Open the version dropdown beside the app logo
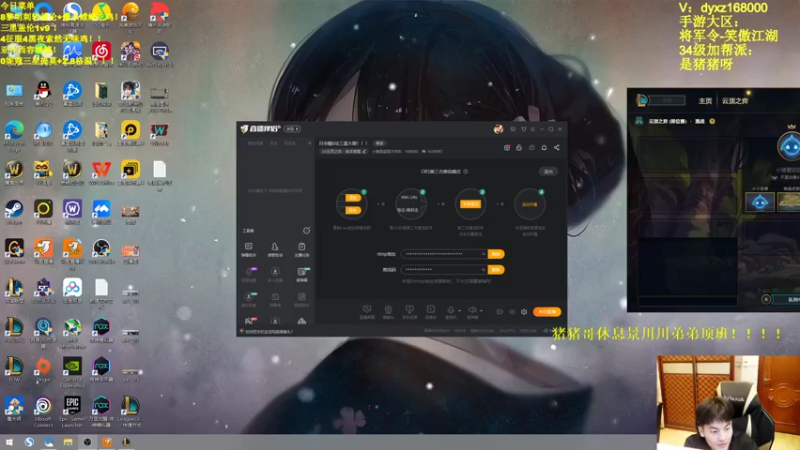This screenshot has width=800, height=450. (292, 129)
